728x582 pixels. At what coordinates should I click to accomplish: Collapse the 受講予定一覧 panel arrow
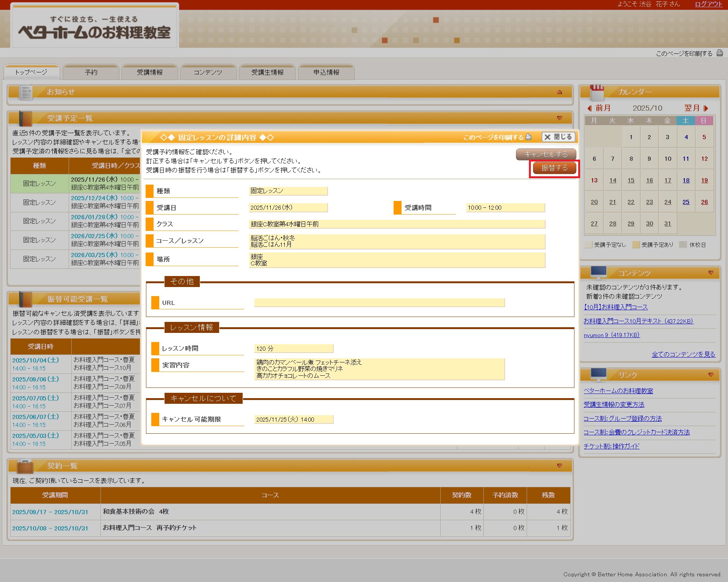(x=559, y=118)
